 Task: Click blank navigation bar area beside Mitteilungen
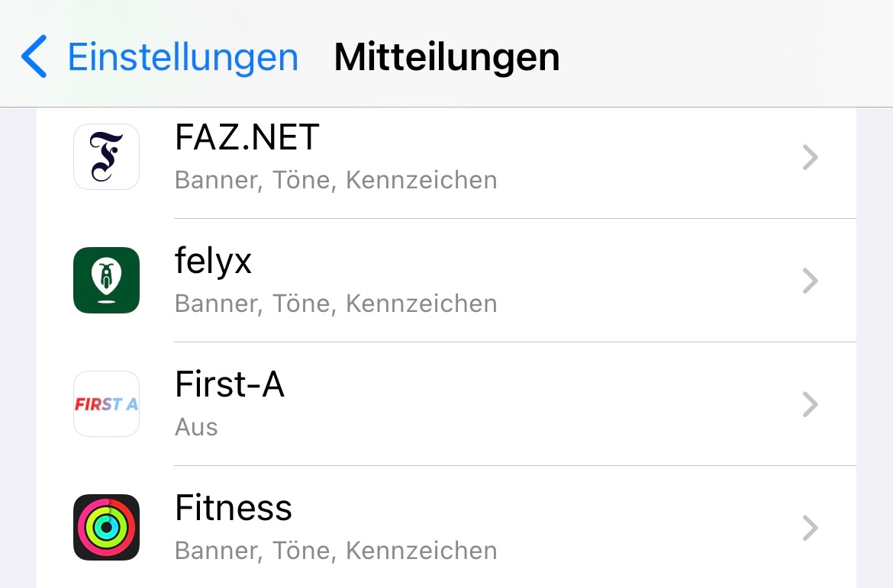(x=725, y=58)
